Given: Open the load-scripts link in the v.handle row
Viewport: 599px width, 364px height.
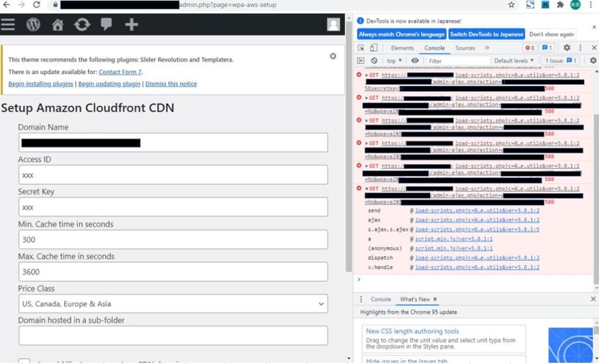Looking at the screenshot, I should click(x=477, y=268).
